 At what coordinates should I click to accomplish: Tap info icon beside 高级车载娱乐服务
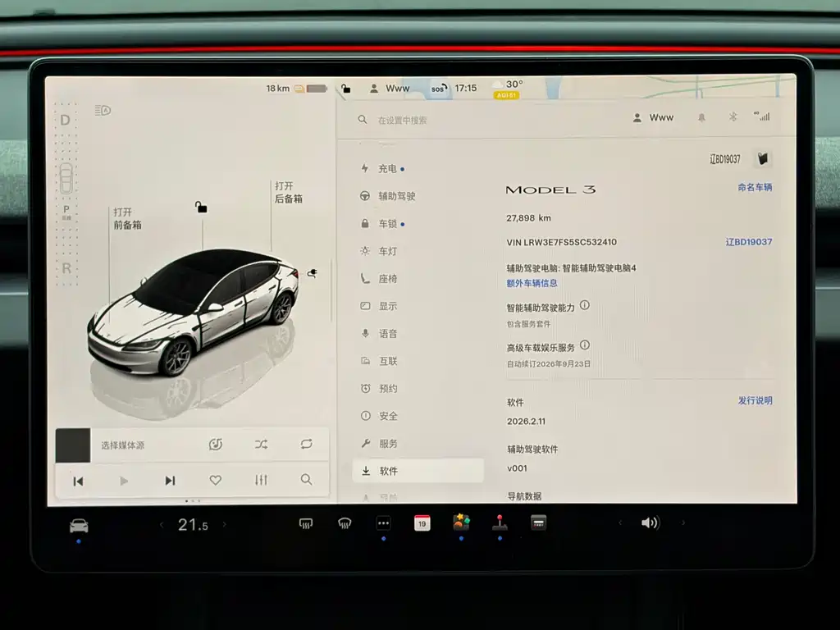tap(584, 345)
